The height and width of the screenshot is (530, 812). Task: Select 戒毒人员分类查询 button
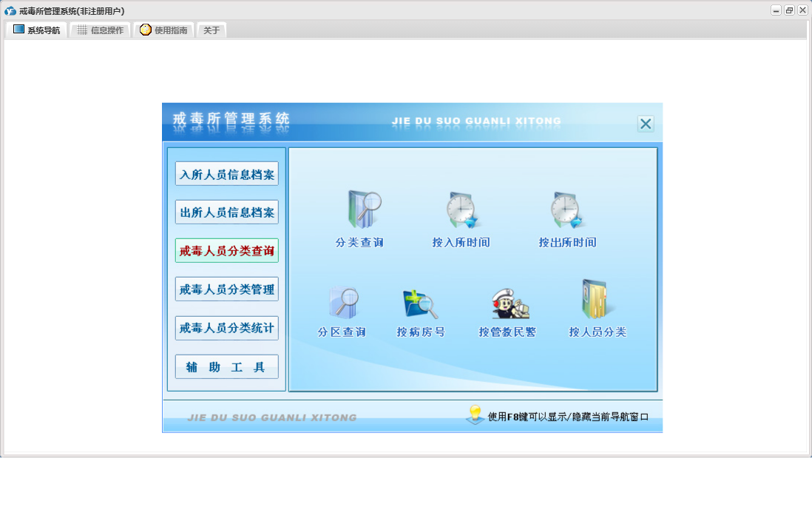pos(227,250)
